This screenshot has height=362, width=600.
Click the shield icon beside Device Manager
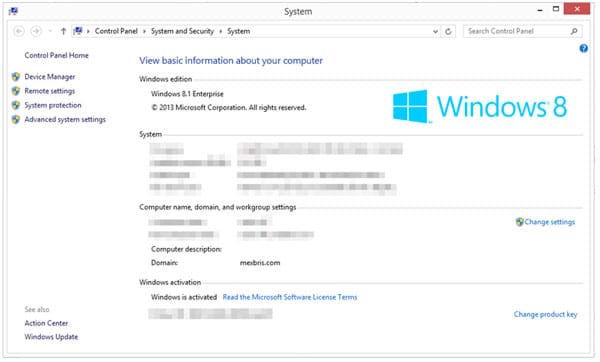pos(16,77)
